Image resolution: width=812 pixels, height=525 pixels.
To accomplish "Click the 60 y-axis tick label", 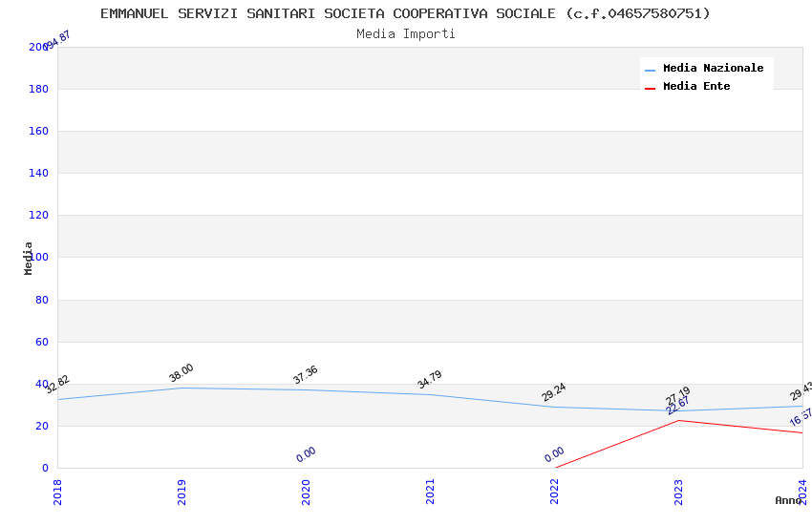I will point(42,342).
